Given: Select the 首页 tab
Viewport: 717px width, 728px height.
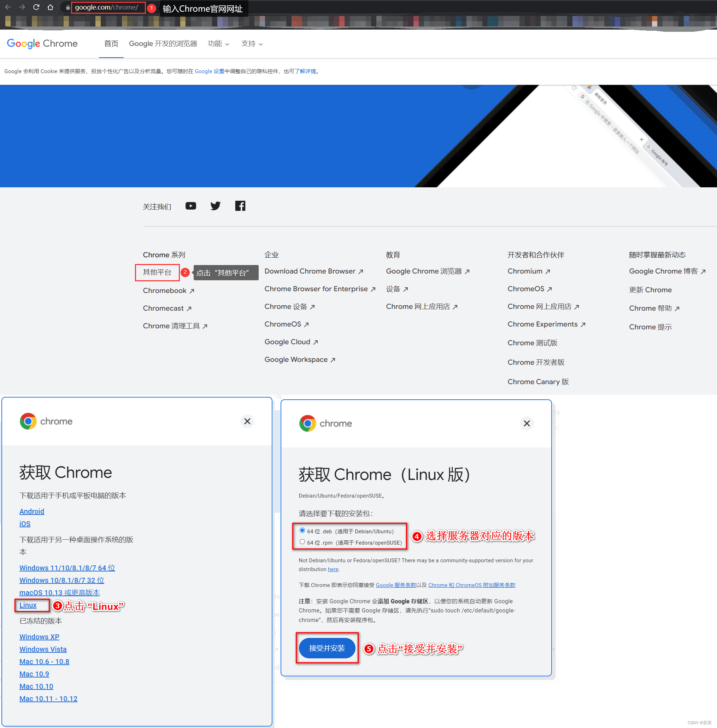Looking at the screenshot, I should tap(111, 44).
